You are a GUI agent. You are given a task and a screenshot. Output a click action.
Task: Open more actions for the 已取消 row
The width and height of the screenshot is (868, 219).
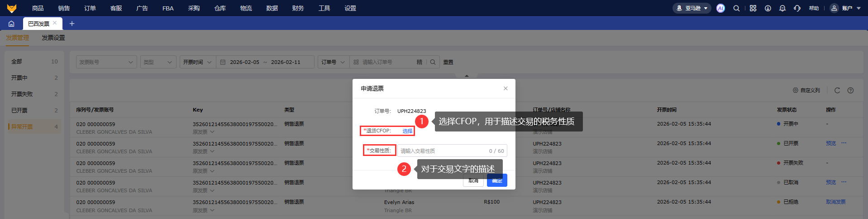pyautogui.click(x=844, y=182)
